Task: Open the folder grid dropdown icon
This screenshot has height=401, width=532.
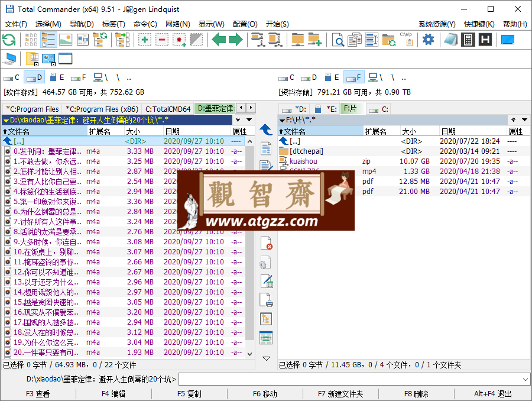Action: click(32, 59)
